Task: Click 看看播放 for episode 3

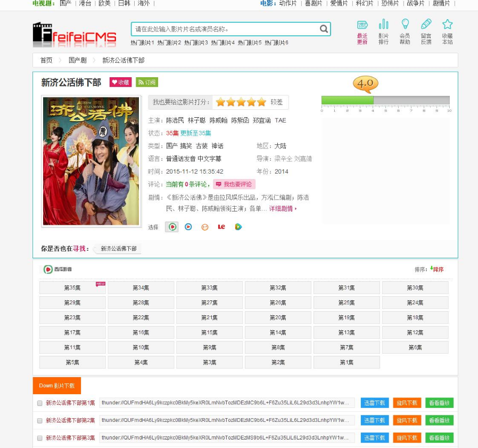Action: point(439,438)
